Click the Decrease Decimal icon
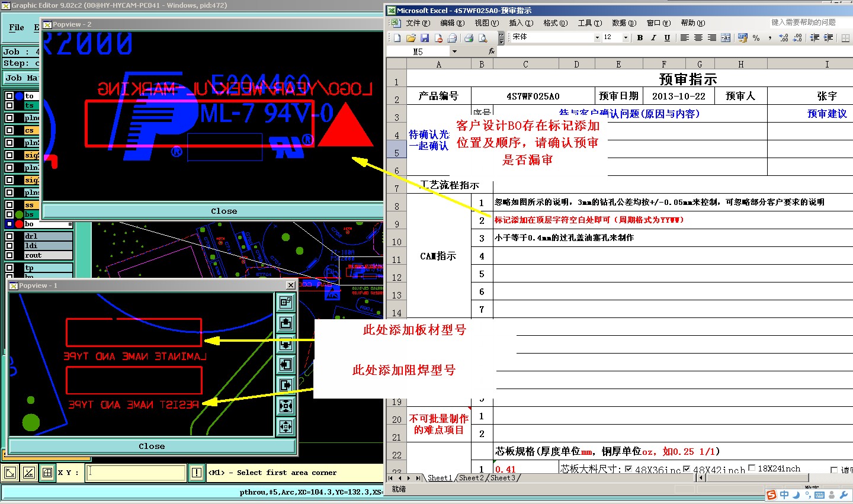 click(797, 38)
